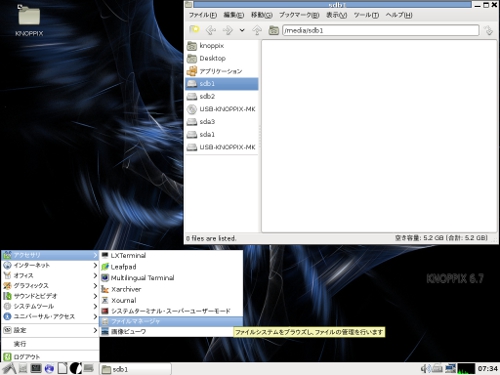Select the sdb2 drive entry

tap(222, 96)
